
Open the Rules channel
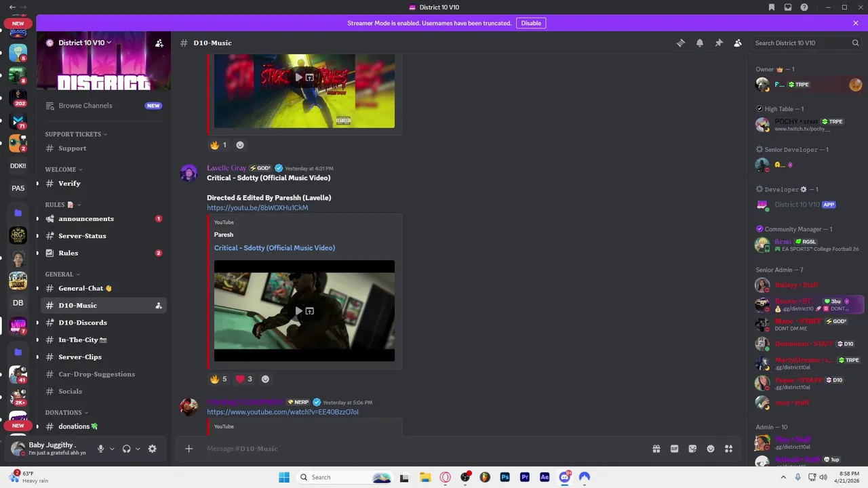(x=104, y=253)
